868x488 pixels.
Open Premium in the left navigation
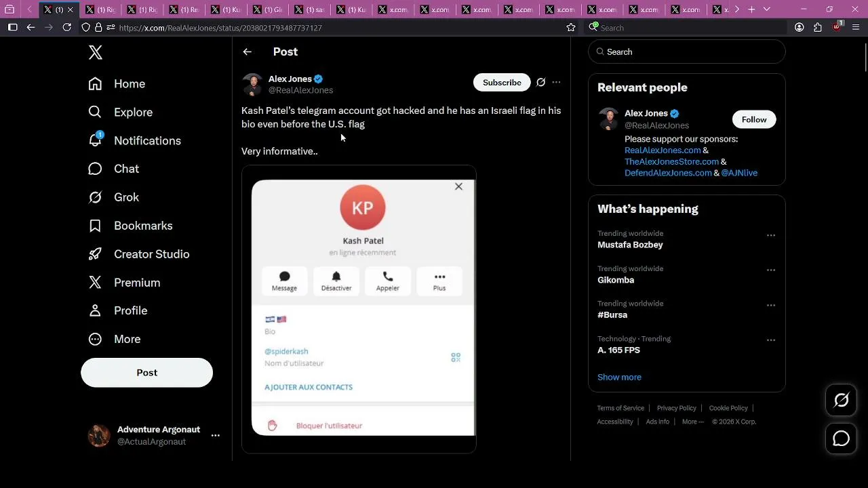[124, 283]
